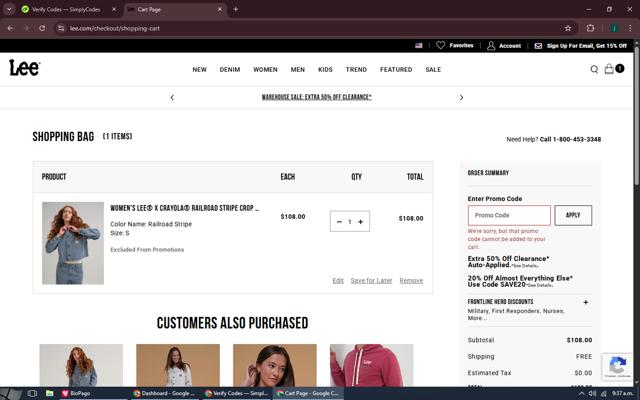Open the red hoodie recommended product
The image size is (640, 400).
[x=371, y=365]
